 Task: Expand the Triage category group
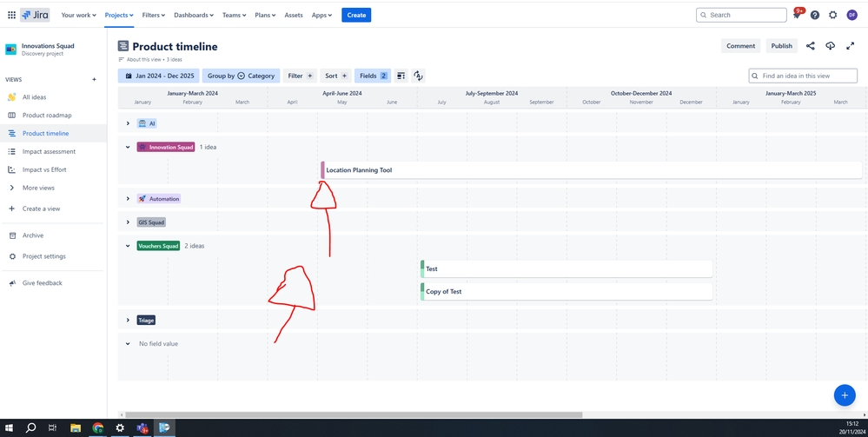pos(128,321)
